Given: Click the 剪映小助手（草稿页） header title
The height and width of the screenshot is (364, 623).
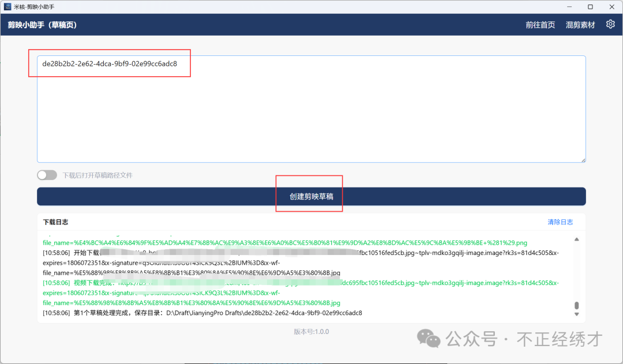Looking at the screenshot, I should pos(42,25).
